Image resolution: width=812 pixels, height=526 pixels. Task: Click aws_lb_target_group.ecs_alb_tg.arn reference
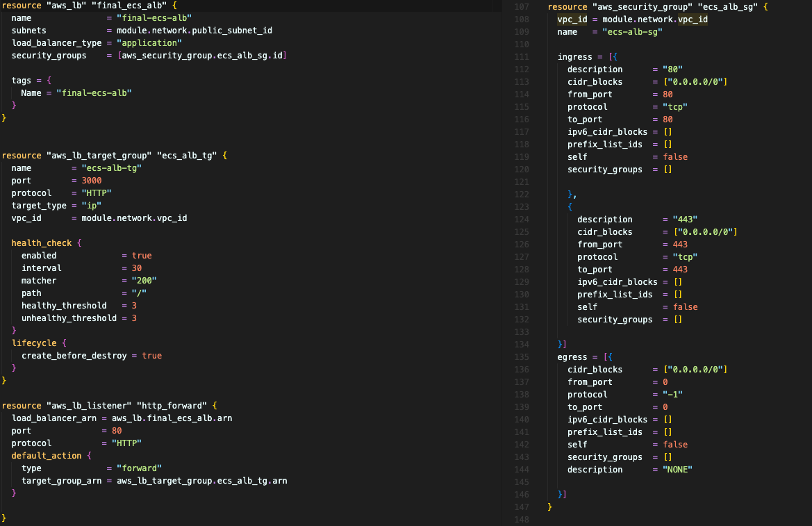(x=202, y=481)
